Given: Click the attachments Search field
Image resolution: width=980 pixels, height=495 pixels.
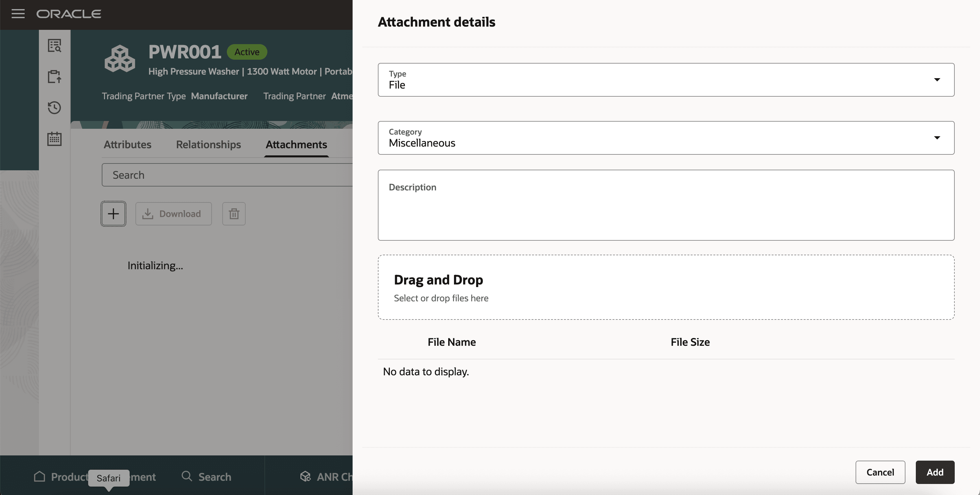Looking at the screenshot, I should pos(228,175).
